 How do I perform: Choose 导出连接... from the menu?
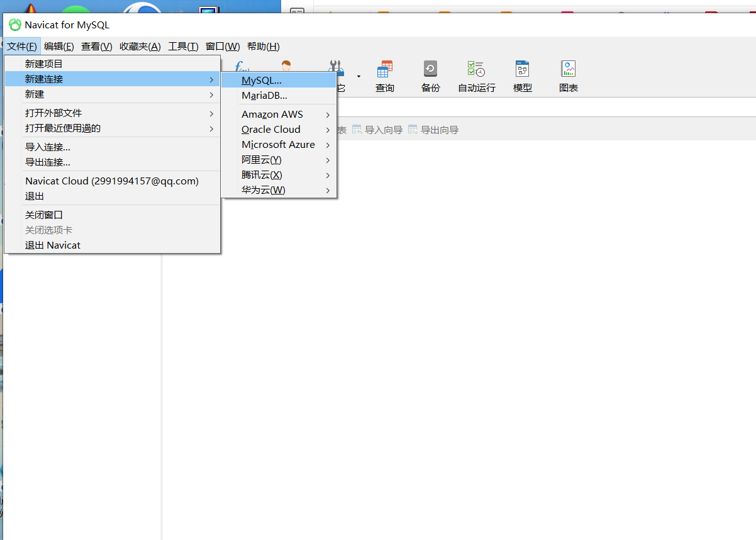pyautogui.click(x=113, y=162)
